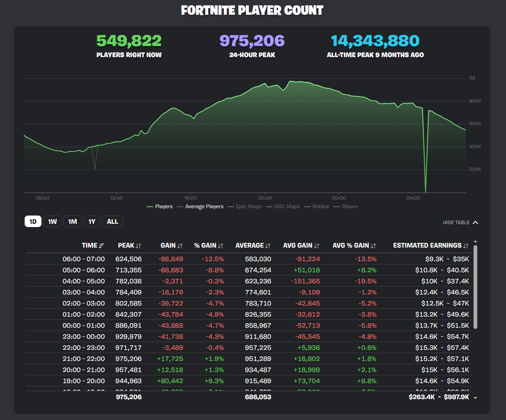
Task: Select the 1M time range tab
Action: [73, 222]
